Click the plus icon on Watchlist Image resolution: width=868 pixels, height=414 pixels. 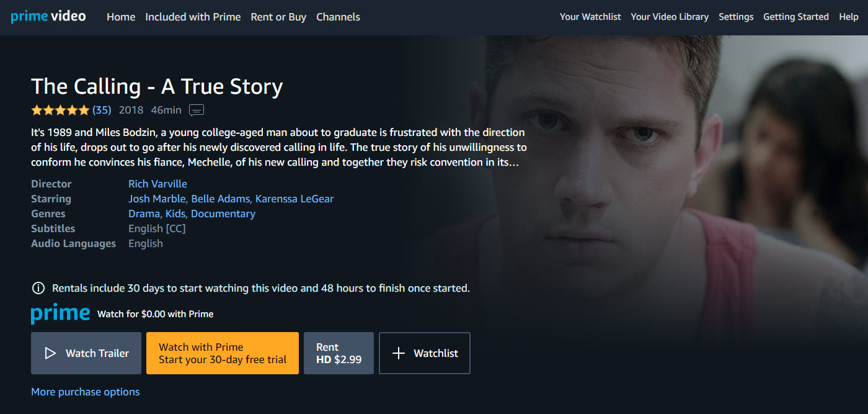[399, 353]
